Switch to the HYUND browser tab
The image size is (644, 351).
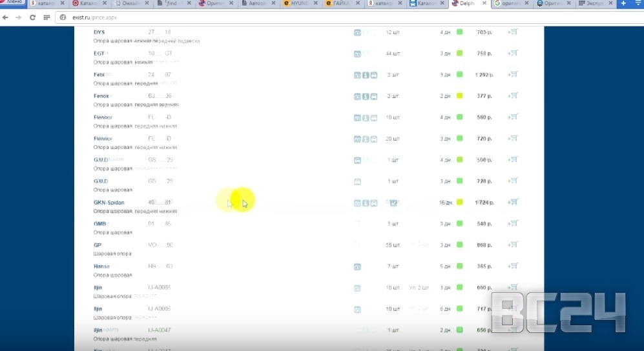click(x=299, y=4)
